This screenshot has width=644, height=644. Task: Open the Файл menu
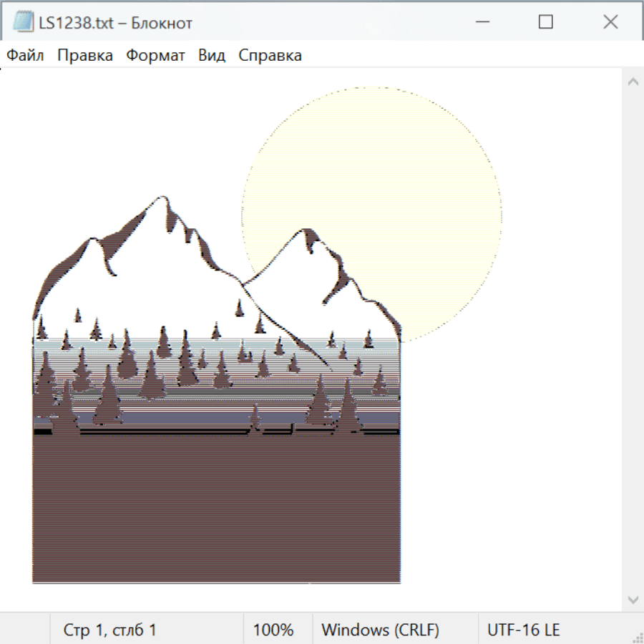(x=26, y=55)
